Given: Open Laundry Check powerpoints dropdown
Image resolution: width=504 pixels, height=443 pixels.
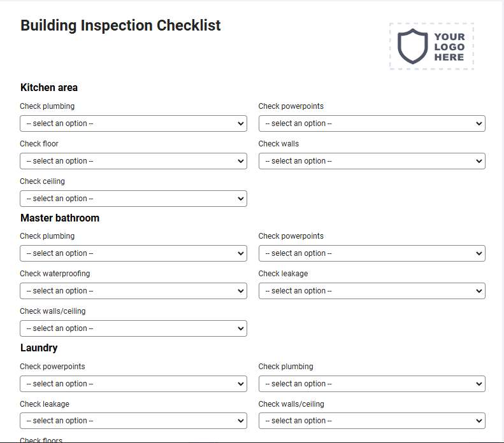Looking at the screenshot, I should coord(133,384).
